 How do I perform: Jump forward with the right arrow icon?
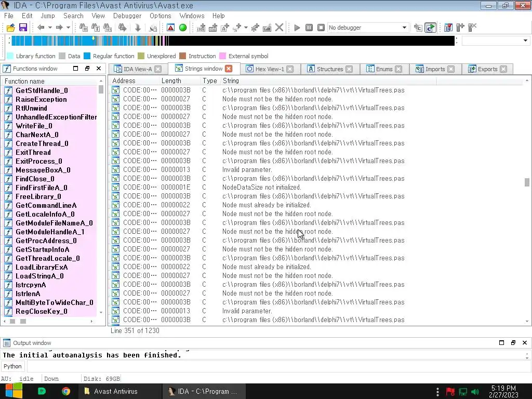tap(59, 28)
